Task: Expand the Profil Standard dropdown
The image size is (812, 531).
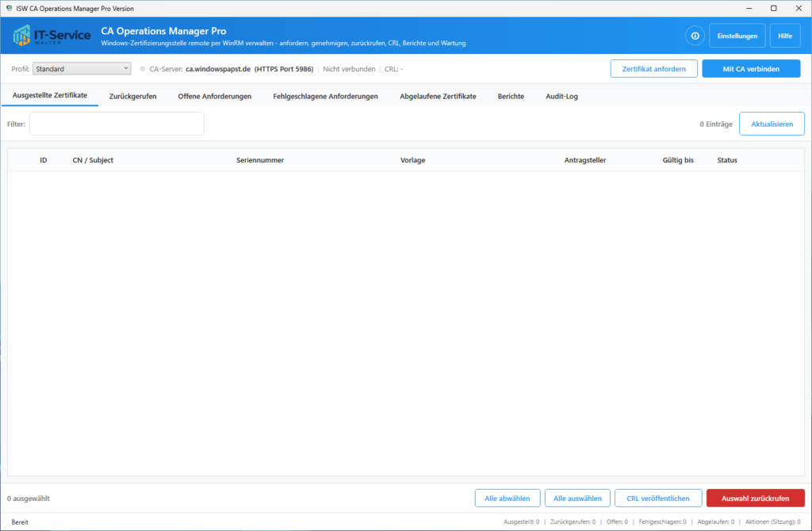Action: [82, 68]
